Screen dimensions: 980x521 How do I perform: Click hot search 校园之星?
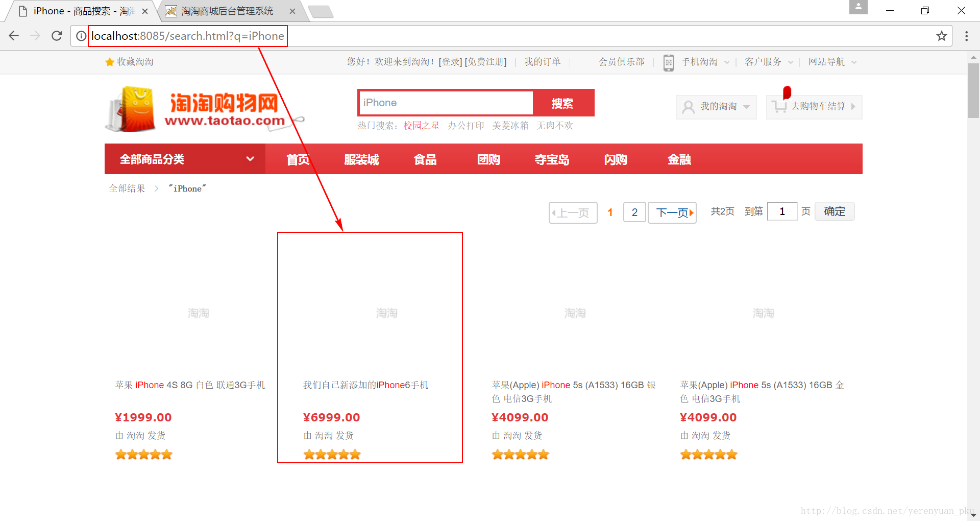[421, 126]
